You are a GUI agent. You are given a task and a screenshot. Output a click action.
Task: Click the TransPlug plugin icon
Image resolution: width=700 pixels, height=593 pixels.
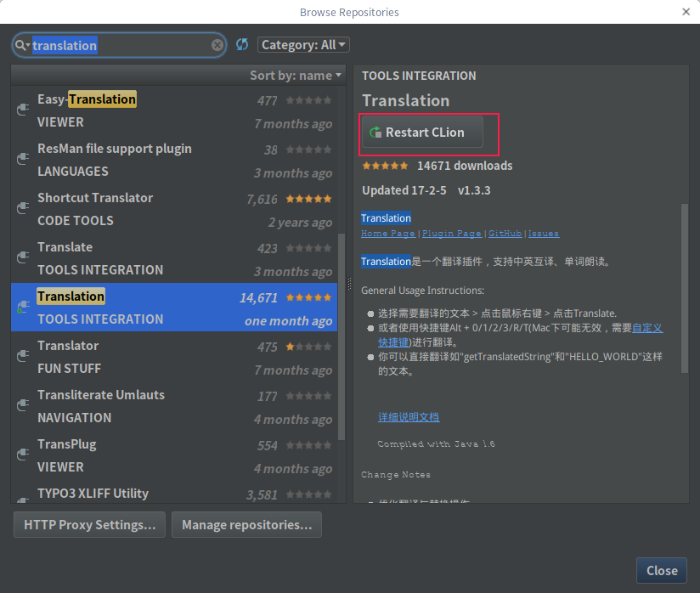point(24,455)
